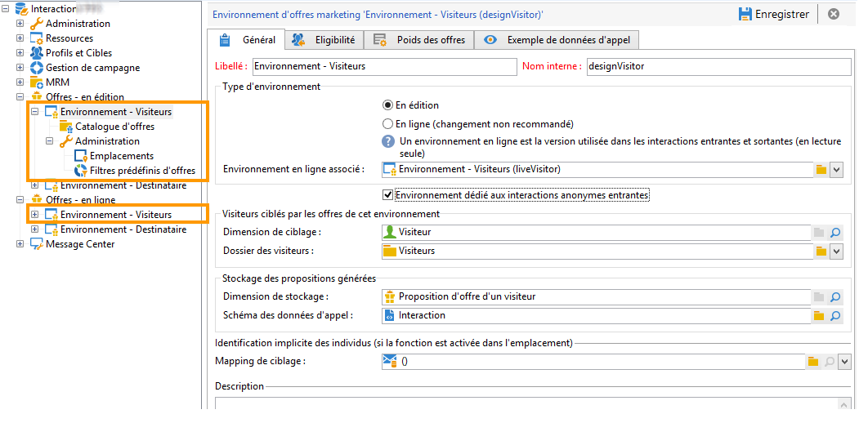Click folder icon beside Schéma des données d'appel

coord(819,316)
